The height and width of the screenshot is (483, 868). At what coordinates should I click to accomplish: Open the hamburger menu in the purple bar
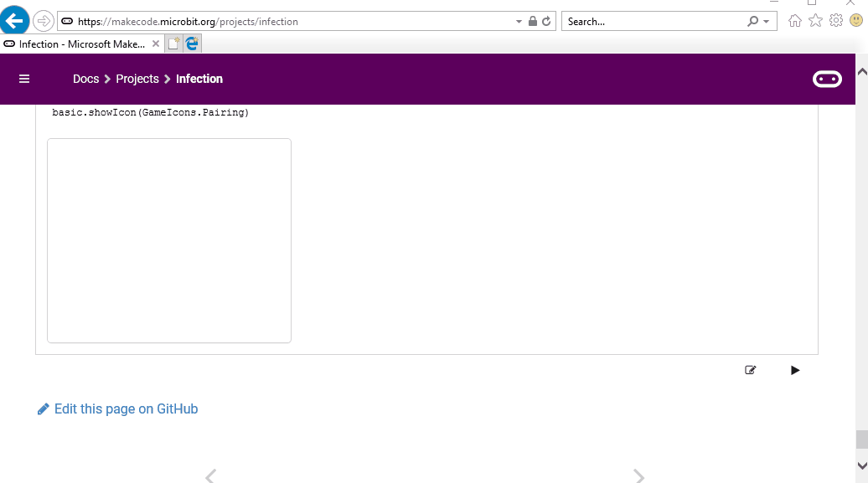[x=23, y=79]
